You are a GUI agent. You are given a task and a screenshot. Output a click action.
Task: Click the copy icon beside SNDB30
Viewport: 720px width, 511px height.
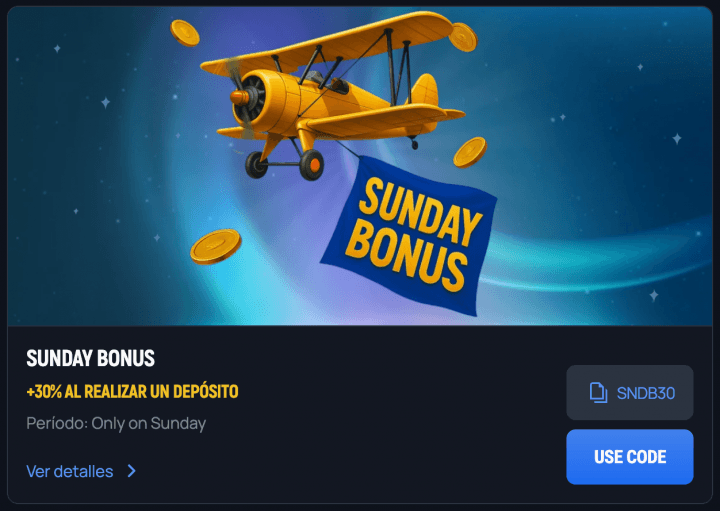pos(598,393)
